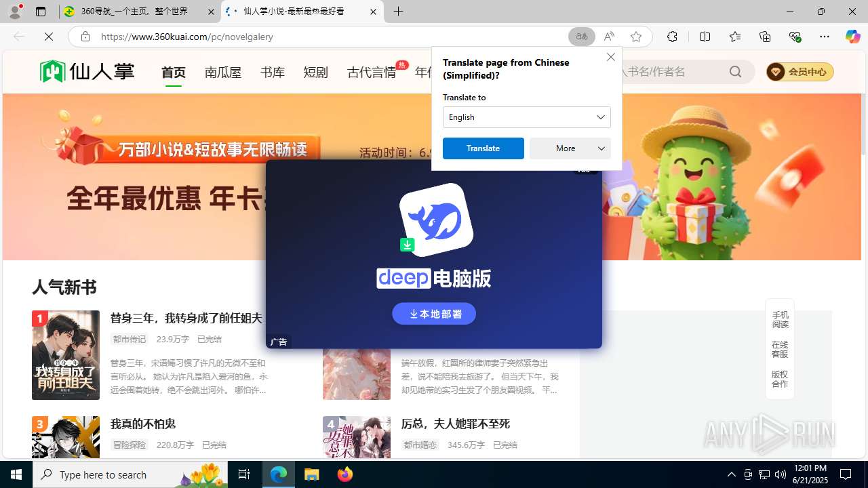Click 在线客服 side link
868x488 pixels.
point(780,350)
